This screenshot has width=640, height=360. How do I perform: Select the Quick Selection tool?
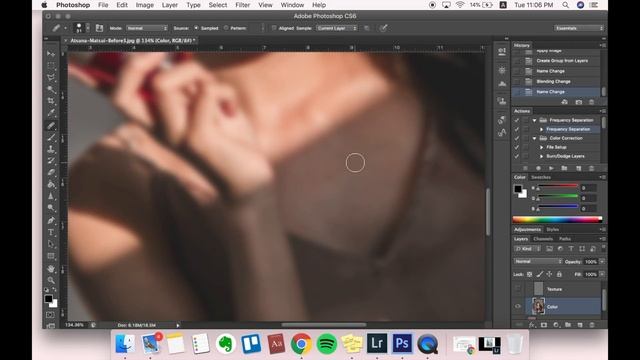[51, 89]
